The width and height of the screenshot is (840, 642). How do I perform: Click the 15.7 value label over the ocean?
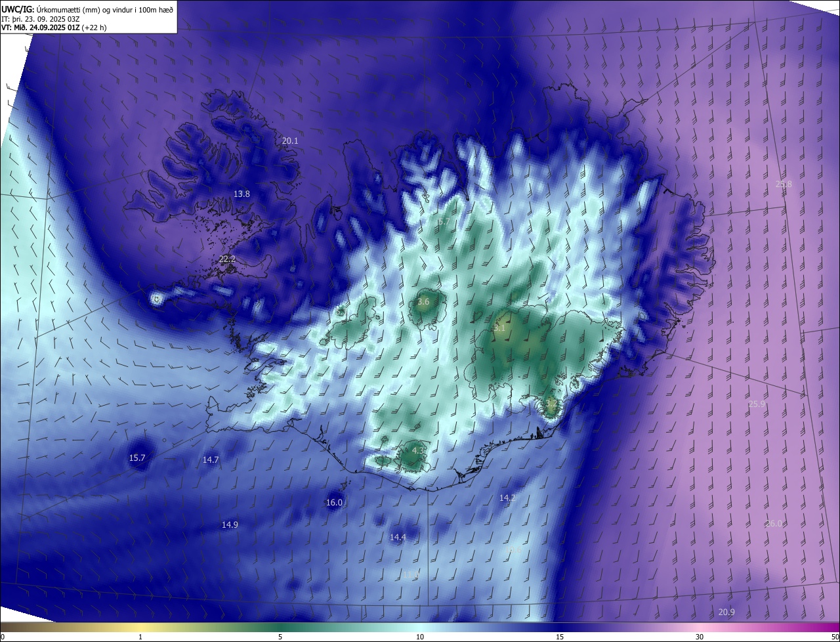[x=137, y=458]
